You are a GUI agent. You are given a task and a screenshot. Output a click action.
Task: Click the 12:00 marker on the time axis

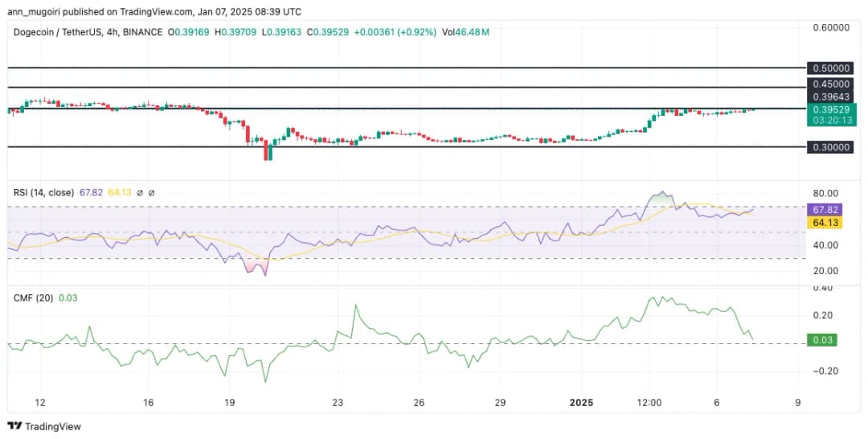(x=649, y=403)
